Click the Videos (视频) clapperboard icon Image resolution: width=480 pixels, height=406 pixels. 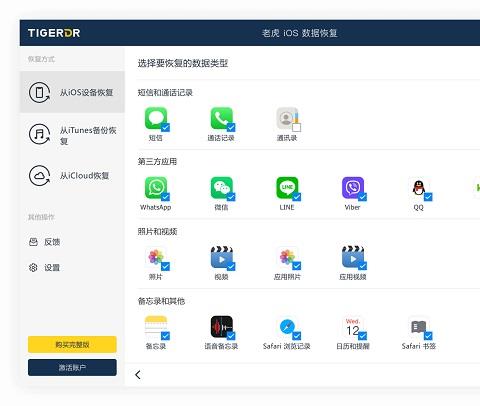coord(221,257)
